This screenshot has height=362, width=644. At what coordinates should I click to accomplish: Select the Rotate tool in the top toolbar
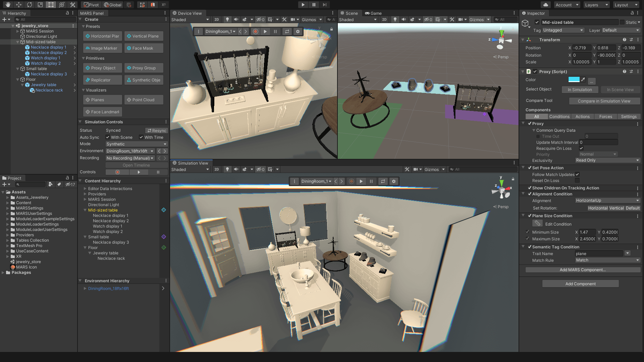tap(30, 5)
